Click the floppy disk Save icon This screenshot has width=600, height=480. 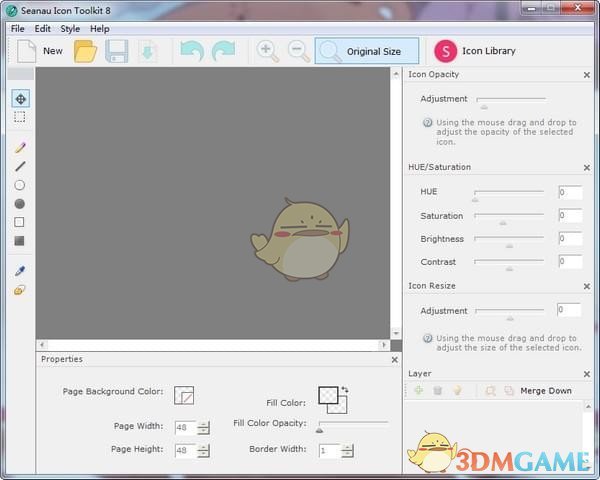(x=116, y=51)
